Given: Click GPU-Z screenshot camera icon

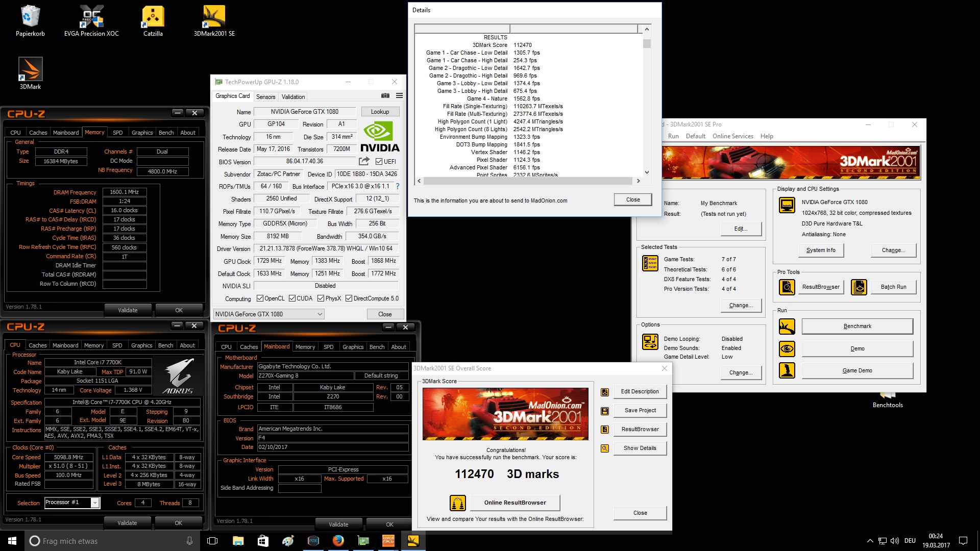Looking at the screenshot, I should 385,96.
